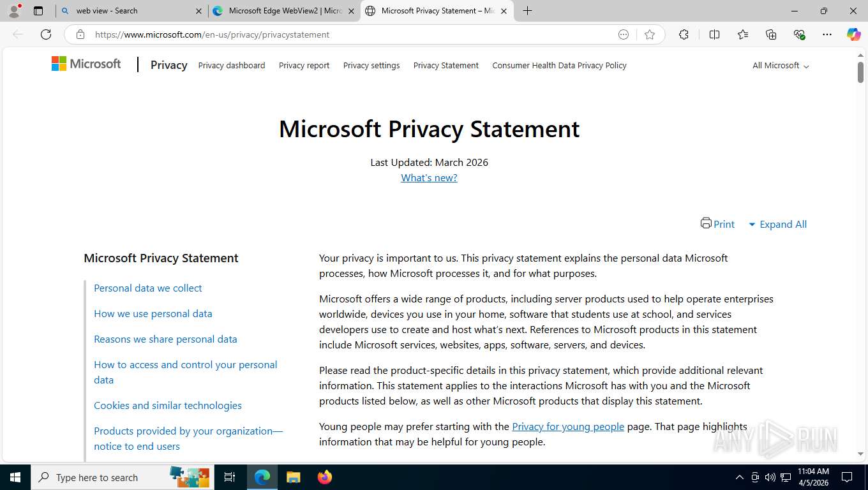Image resolution: width=868 pixels, height=490 pixels.
Task: Open the tab actions menu icon
Action: 38,11
